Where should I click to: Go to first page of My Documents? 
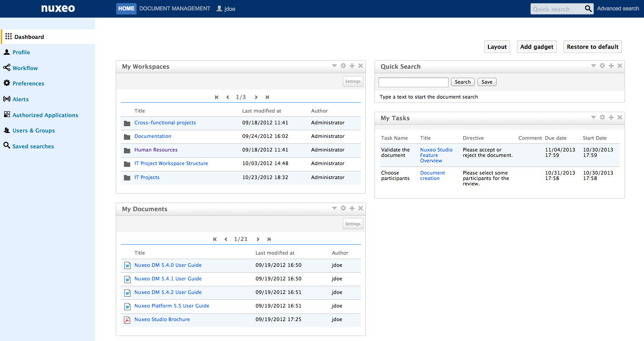click(x=215, y=239)
